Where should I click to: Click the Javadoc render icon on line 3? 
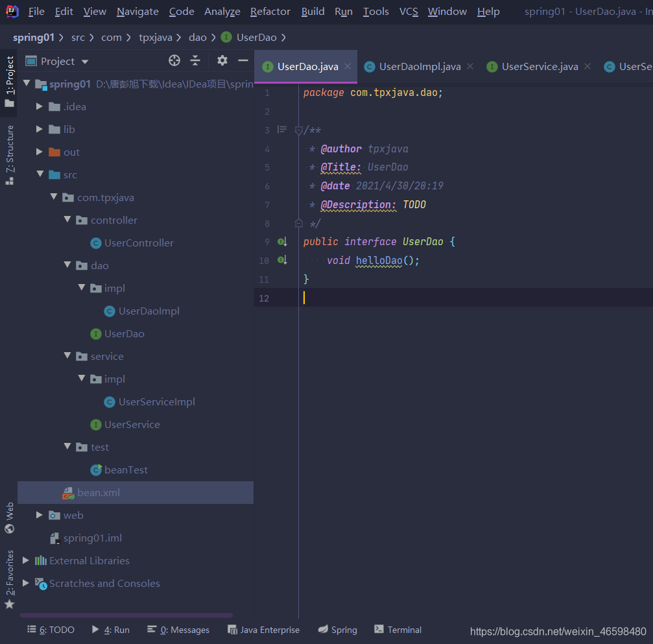(282, 130)
